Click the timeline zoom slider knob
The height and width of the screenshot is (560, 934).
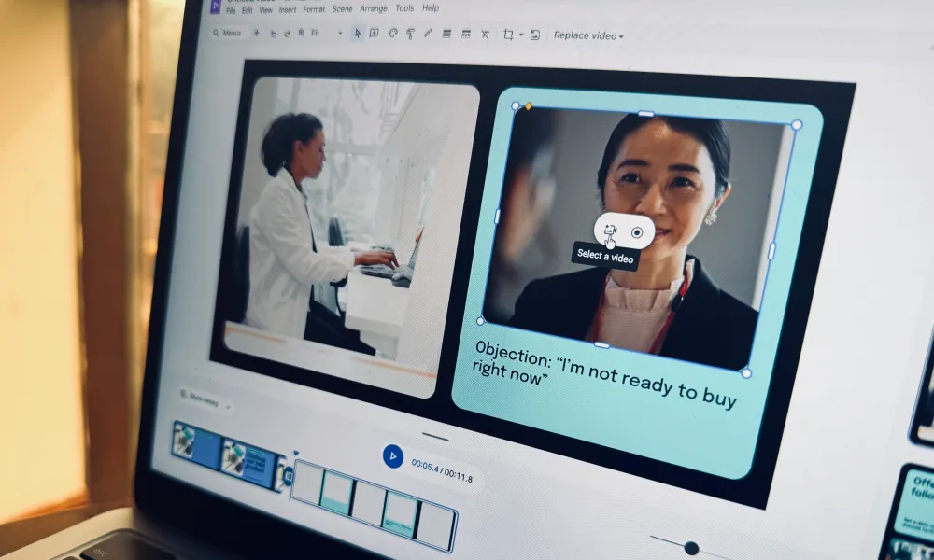pyautogui.click(x=691, y=548)
